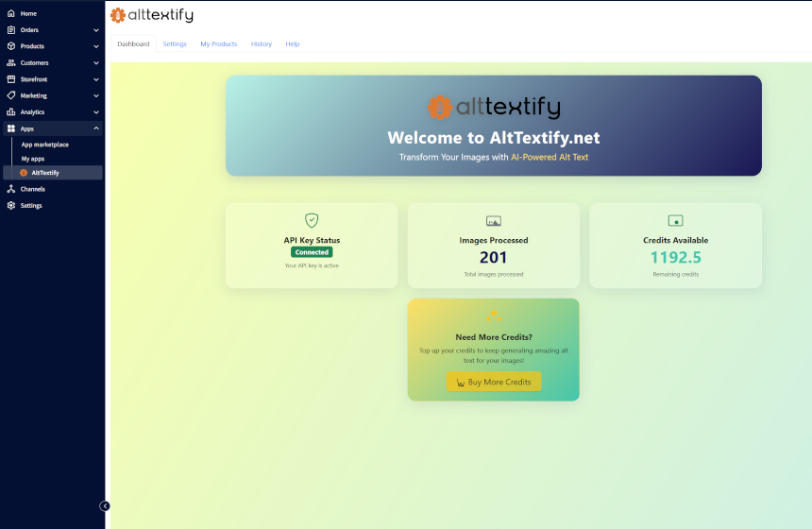
Task: Click the 'Top up your credits' description text
Action: (x=494, y=355)
